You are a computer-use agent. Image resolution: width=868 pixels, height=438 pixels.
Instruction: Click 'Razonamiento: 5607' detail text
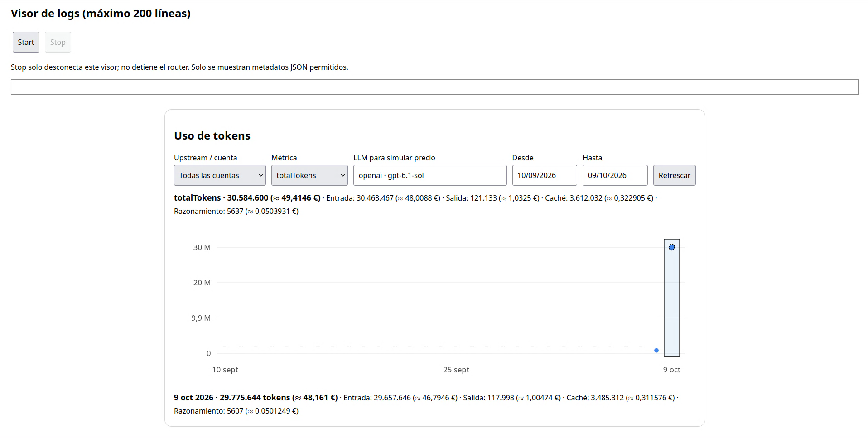[209, 411]
